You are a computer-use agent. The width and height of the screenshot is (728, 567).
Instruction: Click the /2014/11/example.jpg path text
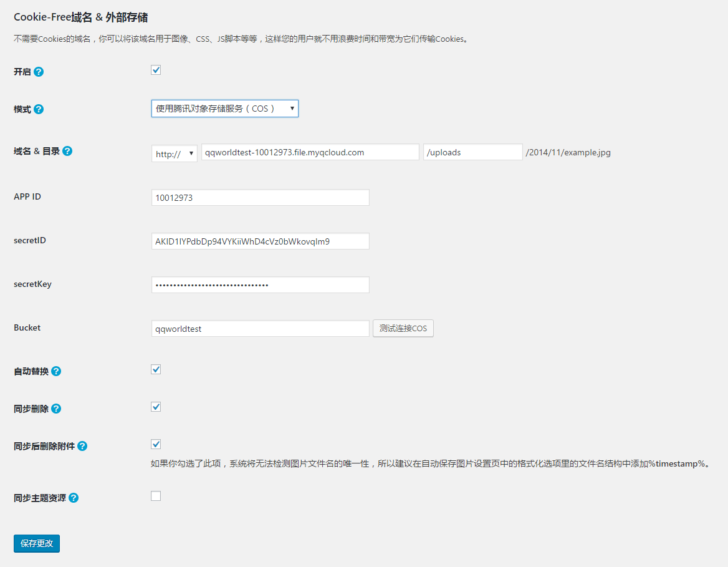[x=568, y=152]
